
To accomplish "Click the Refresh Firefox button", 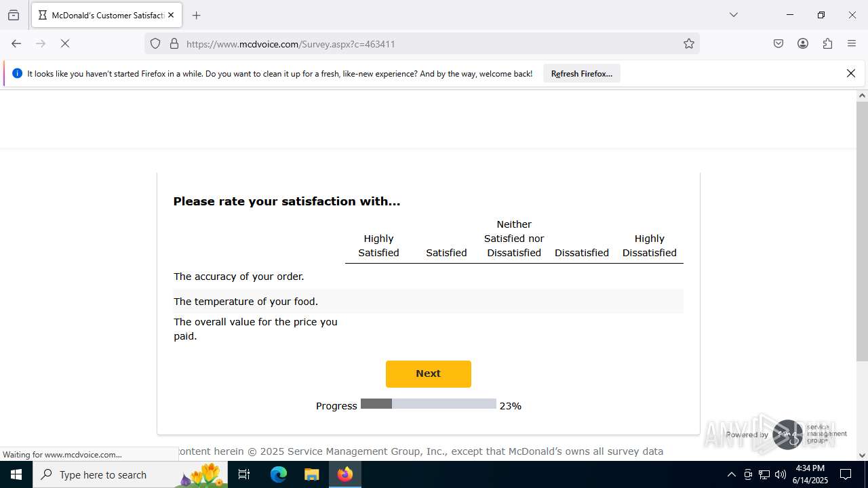I will (x=581, y=73).
